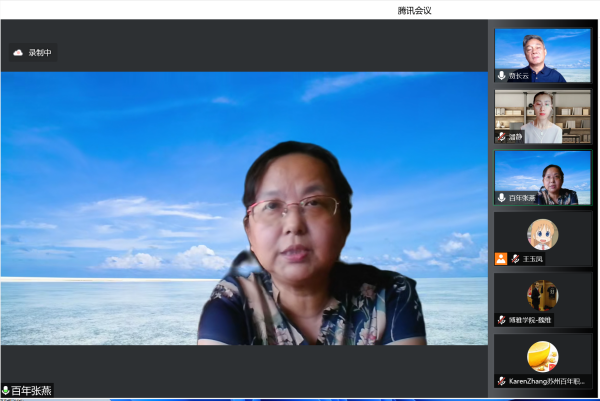The image size is (600, 401).
Task: Click the cloud recording icon
Action: (x=18, y=53)
